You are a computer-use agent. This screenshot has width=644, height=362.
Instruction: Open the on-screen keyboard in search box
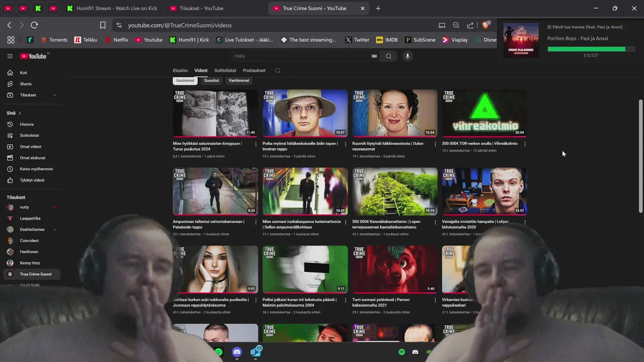click(374, 56)
